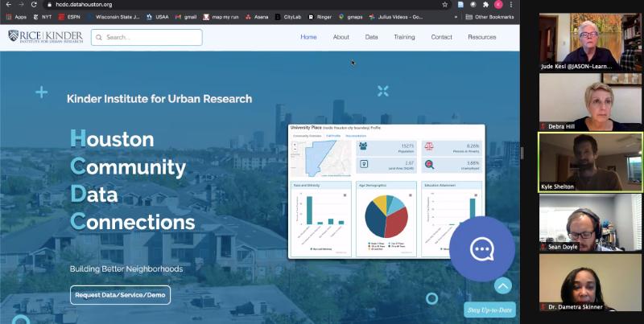This screenshot has height=324, width=644.
Task: Select Jude Kesl's video tile
Action: (x=591, y=42)
